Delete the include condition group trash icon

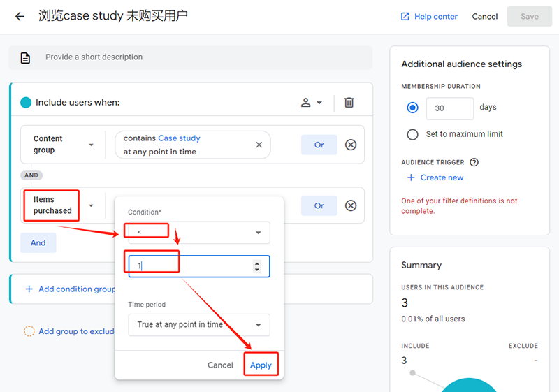pos(349,103)
